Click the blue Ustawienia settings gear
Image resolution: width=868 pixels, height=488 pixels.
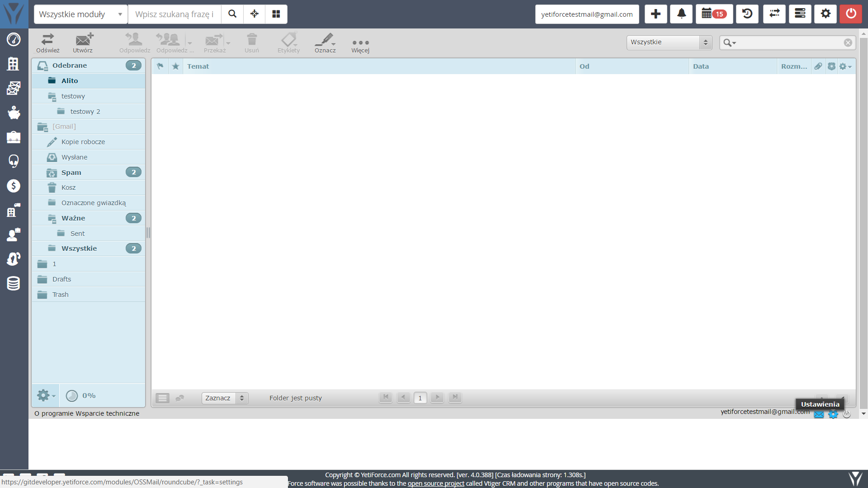click(x=833, y=414)
